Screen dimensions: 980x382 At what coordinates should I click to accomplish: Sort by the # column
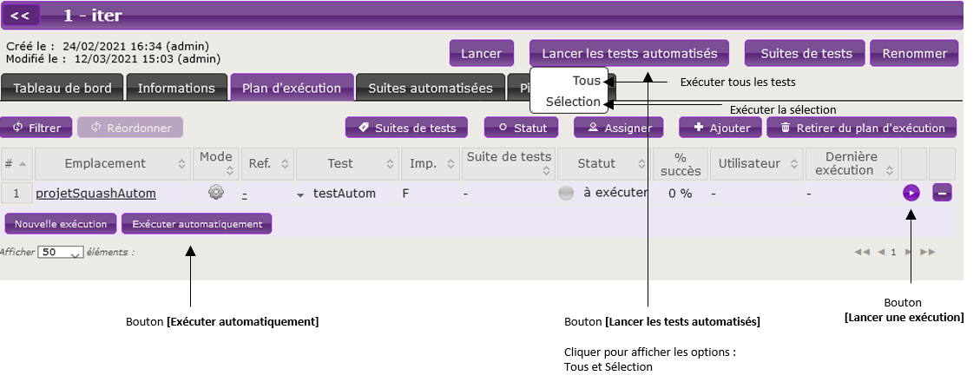pyautogui.click(x=16, y=164)
